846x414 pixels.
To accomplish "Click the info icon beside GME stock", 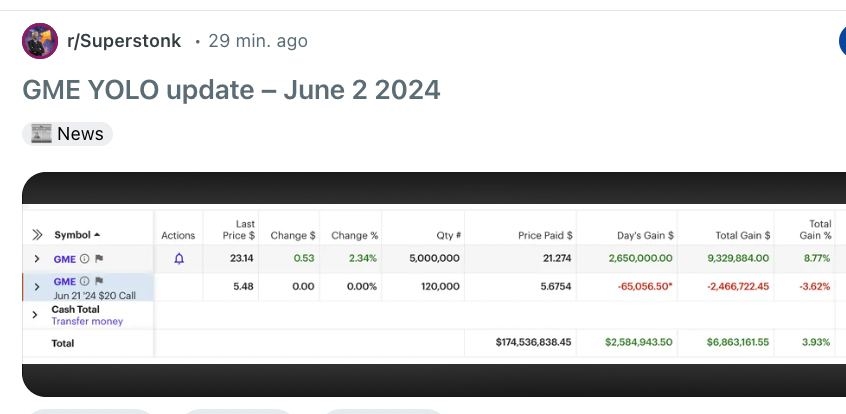I will pyautogui.click(x=85, y=259).
